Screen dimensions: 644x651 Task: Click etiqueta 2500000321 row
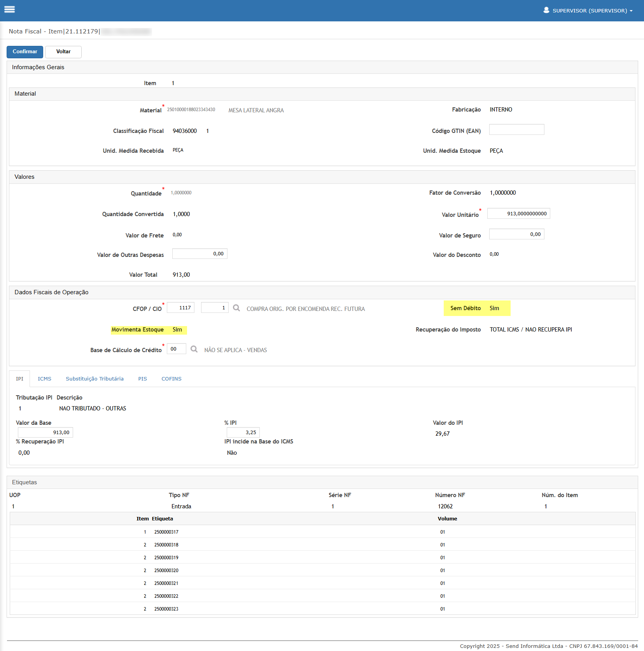[x=322, y=583]
